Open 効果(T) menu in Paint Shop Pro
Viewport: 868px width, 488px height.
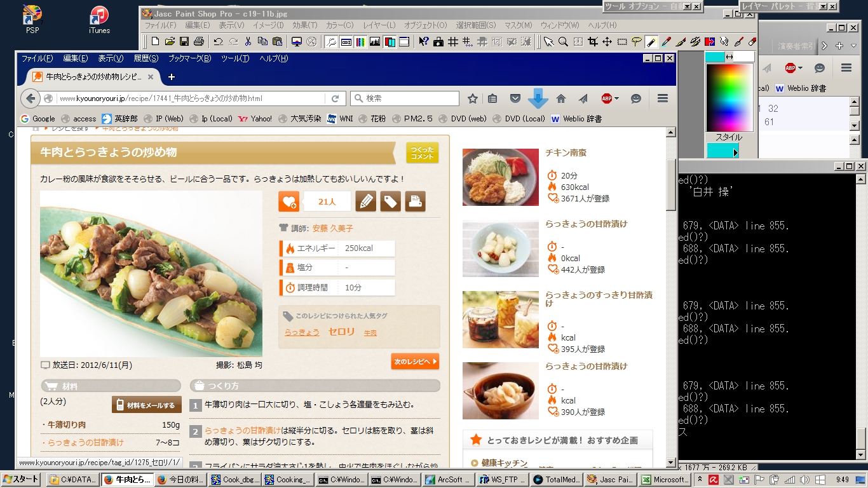(x=304, y=25)
